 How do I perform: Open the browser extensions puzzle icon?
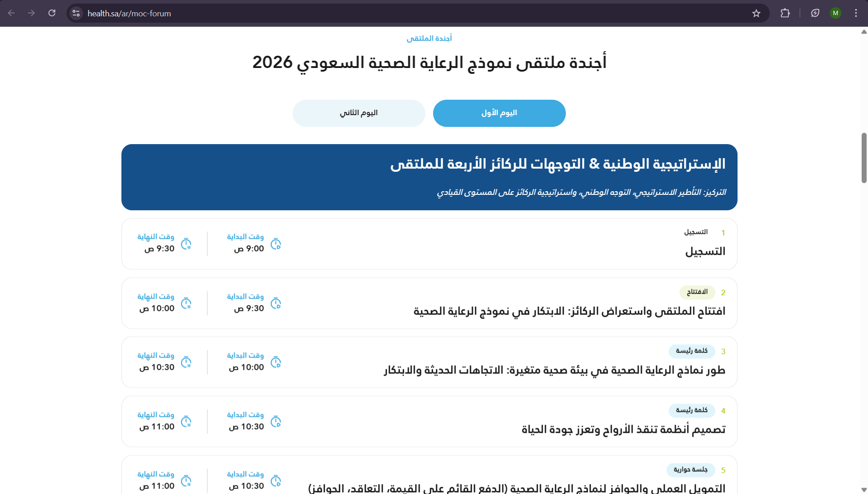[x=785, y=13]
